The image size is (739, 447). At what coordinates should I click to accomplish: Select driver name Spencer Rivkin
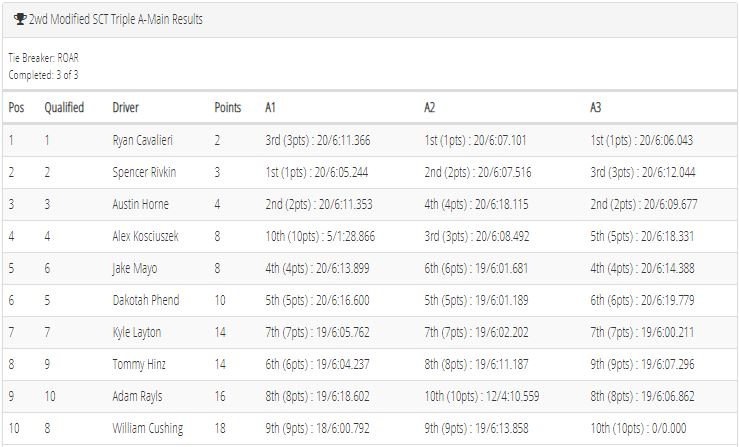coord(144,172)
